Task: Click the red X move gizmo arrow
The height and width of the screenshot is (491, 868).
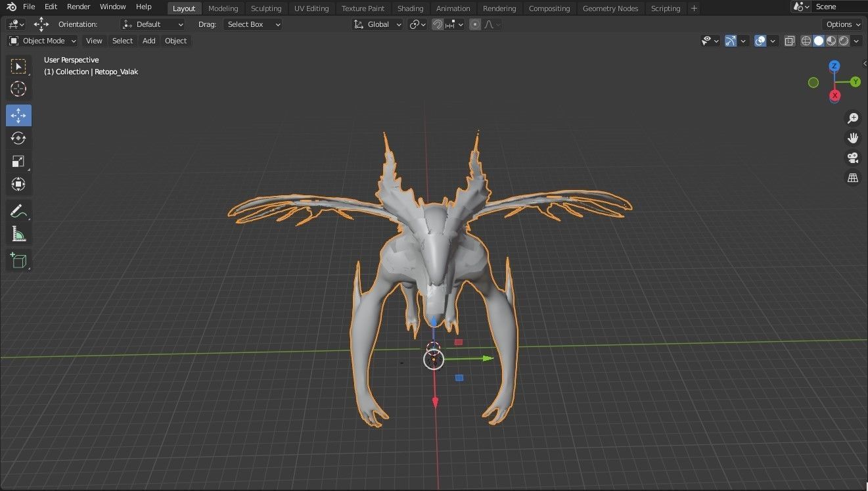Action: pos(435,402)
